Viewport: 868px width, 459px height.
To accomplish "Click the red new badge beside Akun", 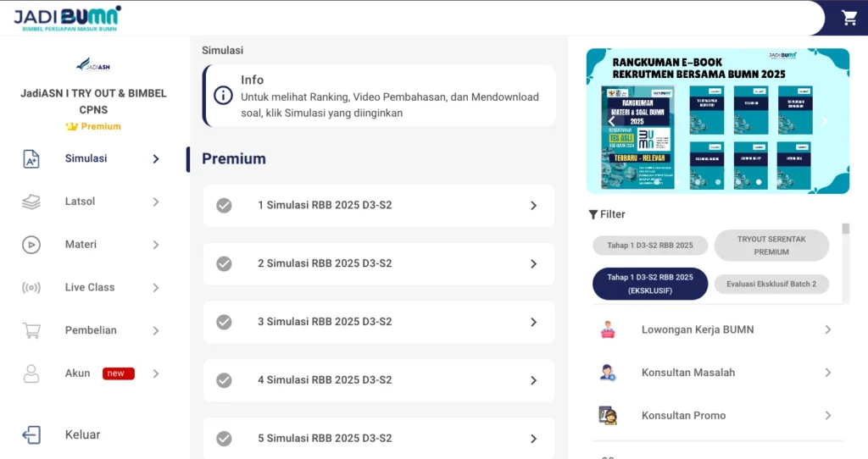I will tap(118, 373).
